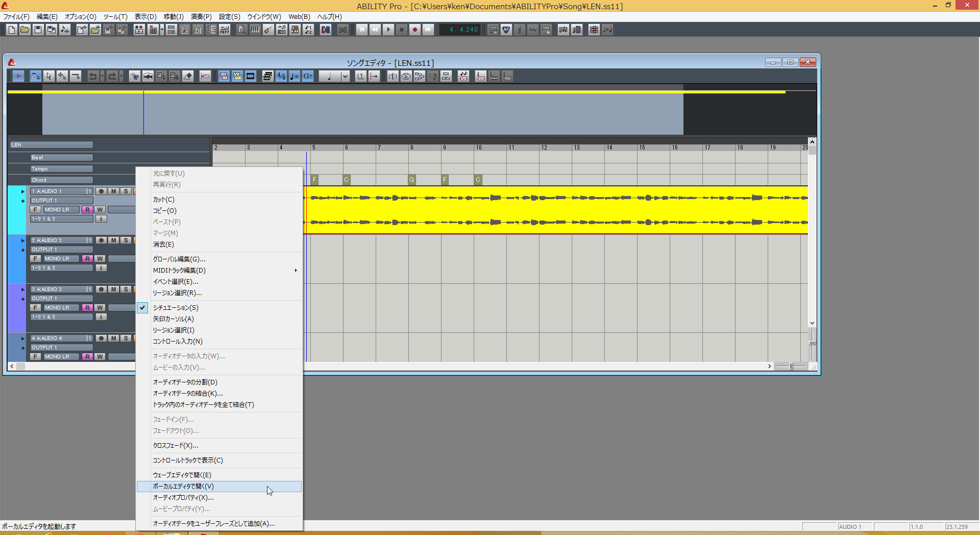The height and width of the screenshot is (535, 980).
Task: Click the Tempo track label
Action: coord(61,169)
